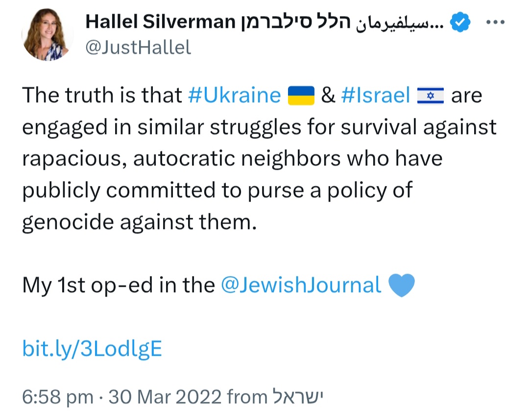Click the blue verified badge
This screenshot has height=420, width=529.
click(461, 22)
